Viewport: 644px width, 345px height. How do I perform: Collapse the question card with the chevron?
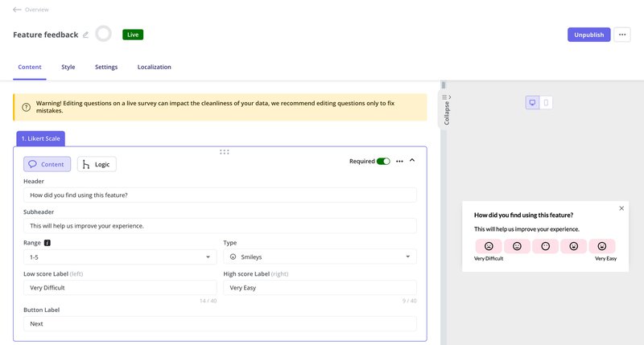click(412, 160)
